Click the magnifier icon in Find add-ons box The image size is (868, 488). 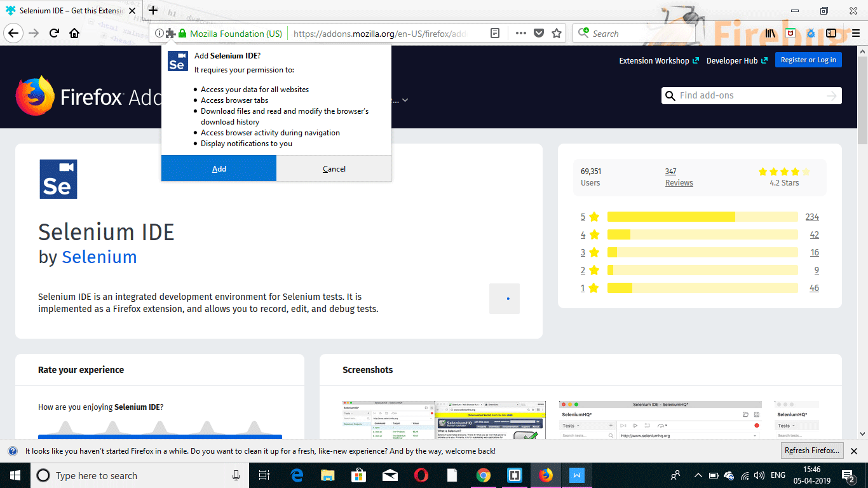[x=670, y=96]
